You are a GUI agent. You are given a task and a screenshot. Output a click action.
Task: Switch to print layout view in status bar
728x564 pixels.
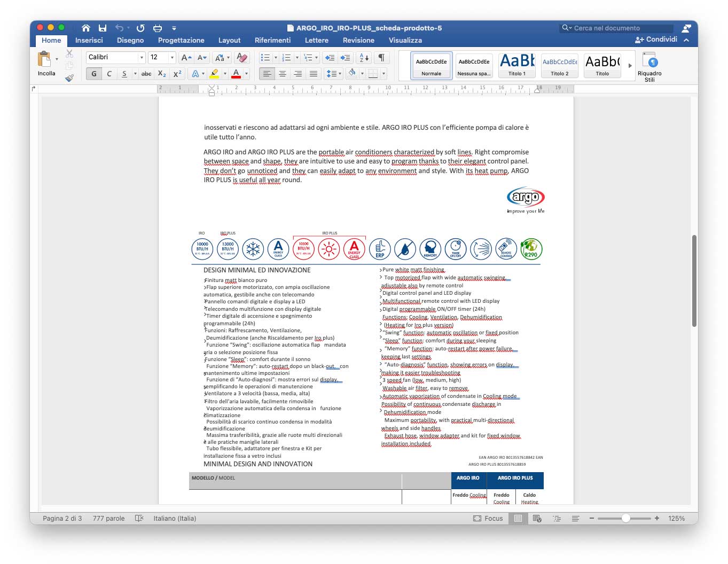pos(518,518)
